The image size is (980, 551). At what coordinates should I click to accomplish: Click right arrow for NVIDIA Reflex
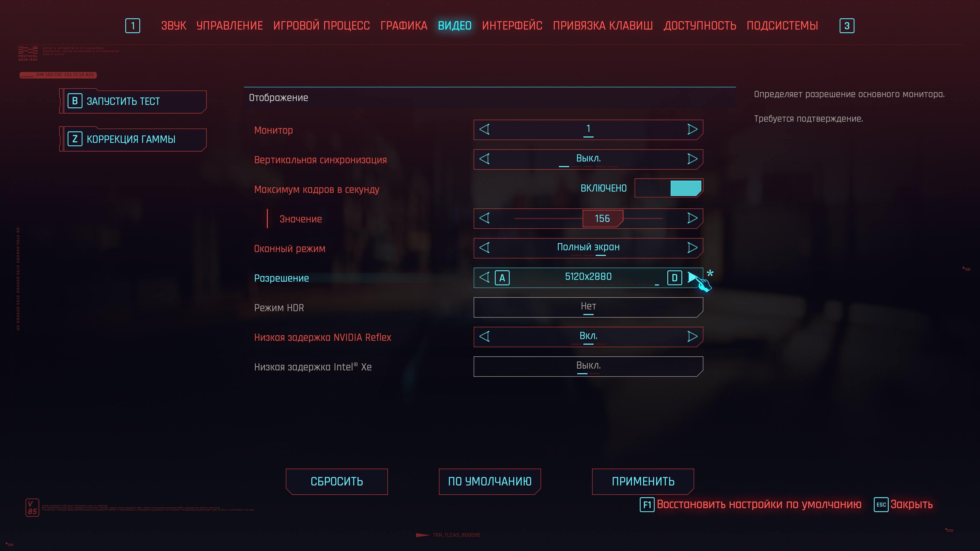[x=692, y=336]
